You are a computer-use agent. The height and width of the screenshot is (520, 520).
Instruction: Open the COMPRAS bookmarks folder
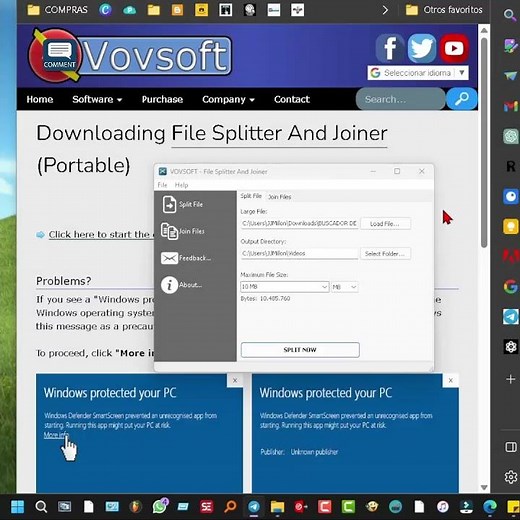tap(57, 10)
